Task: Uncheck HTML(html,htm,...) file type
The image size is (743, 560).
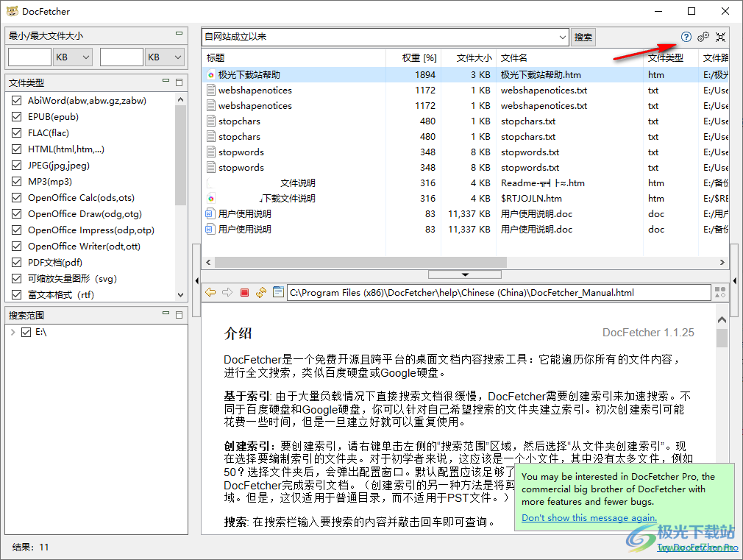Action: [17, 149]
